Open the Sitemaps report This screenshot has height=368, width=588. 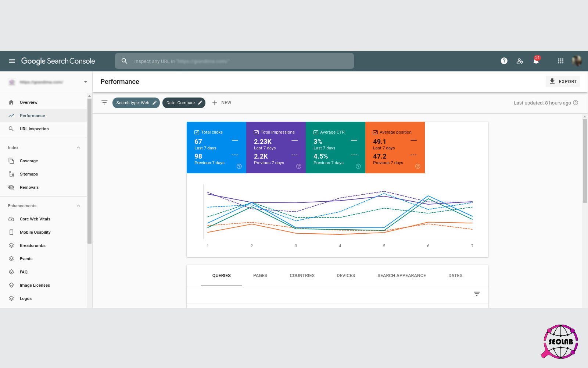click(x=43, y=174)
